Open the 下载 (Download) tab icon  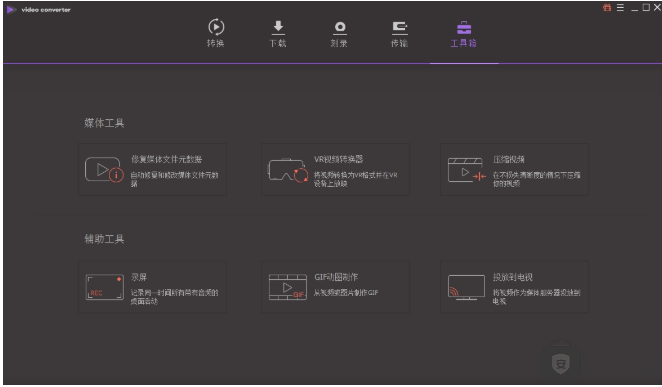[x=278, y=27]
